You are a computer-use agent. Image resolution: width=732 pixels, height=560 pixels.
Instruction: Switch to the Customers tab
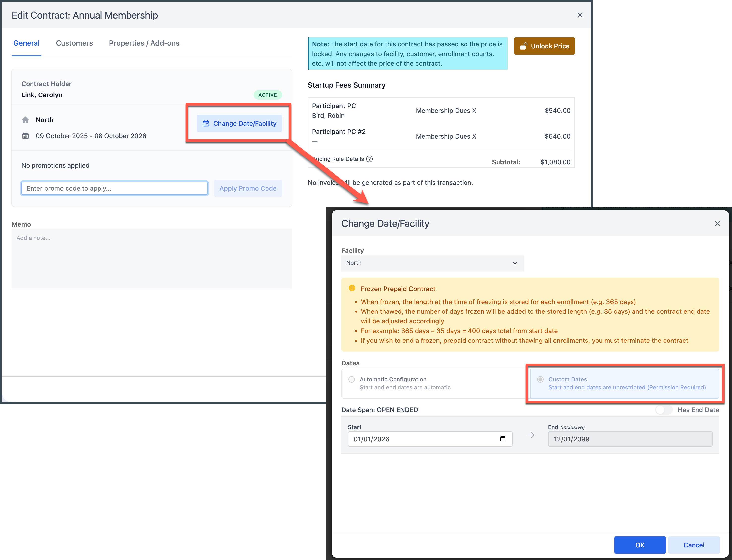pyautogui.click(x=74, y=43)
